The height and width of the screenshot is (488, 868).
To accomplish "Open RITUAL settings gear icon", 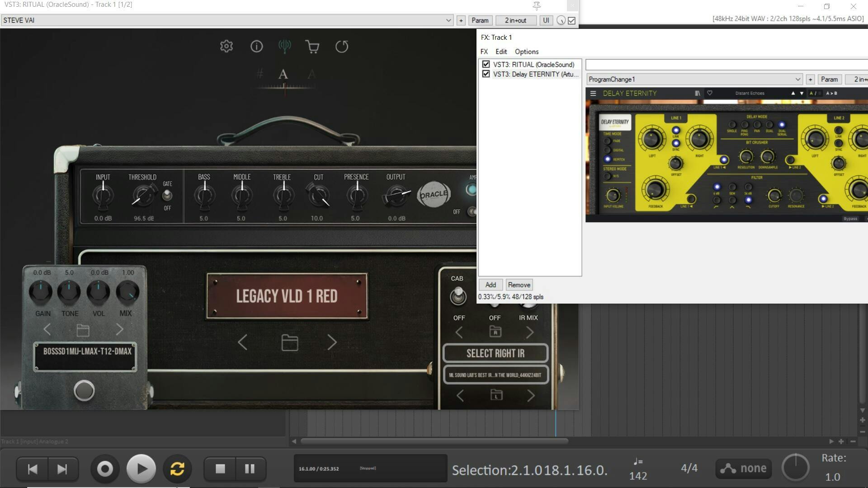I will click(226, 46).
